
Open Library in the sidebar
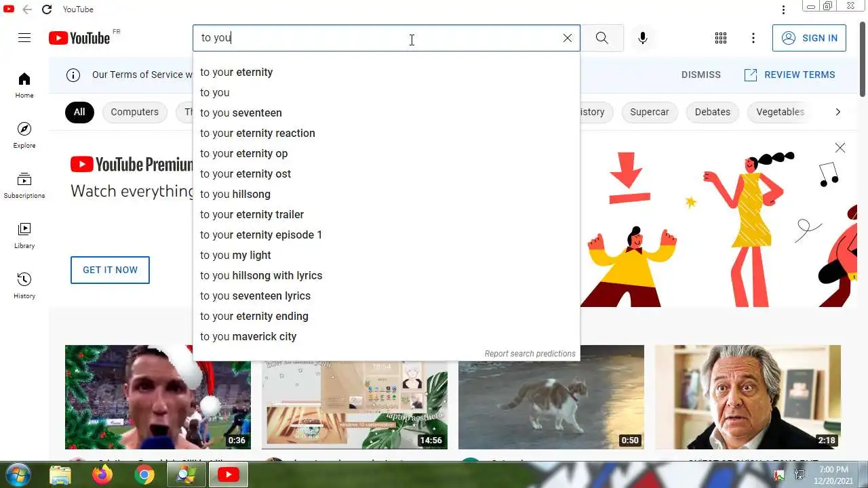pyautogui.click(x=24, y=236)
